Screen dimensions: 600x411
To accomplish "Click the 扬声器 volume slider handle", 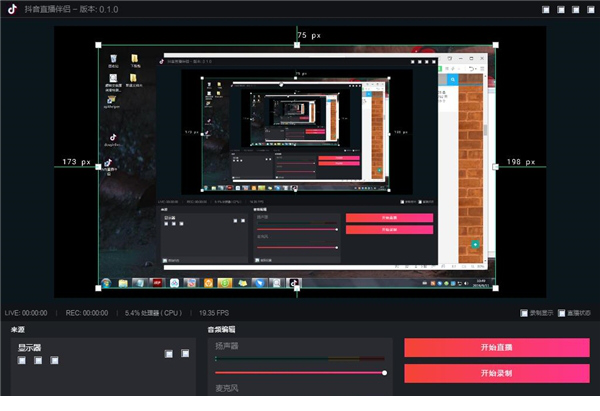I will [384, 373].
